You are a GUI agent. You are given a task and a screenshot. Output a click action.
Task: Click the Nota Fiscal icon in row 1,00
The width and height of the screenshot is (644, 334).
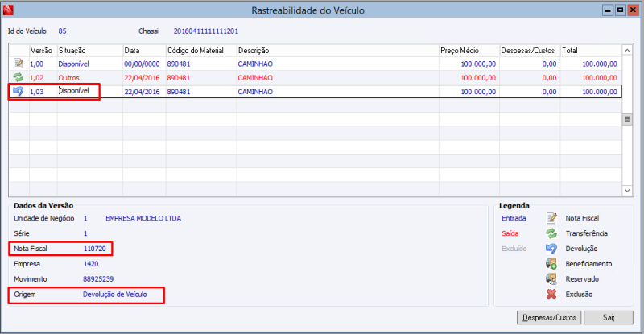coord(19,64)
